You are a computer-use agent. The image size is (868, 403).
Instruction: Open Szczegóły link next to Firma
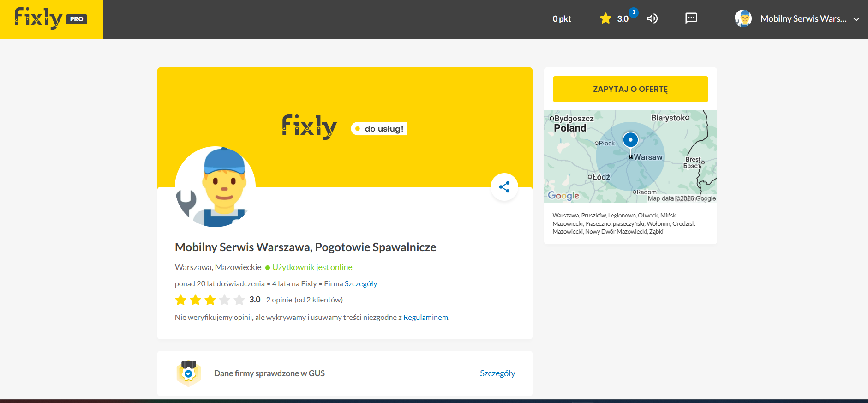click(x=361, y=283)
